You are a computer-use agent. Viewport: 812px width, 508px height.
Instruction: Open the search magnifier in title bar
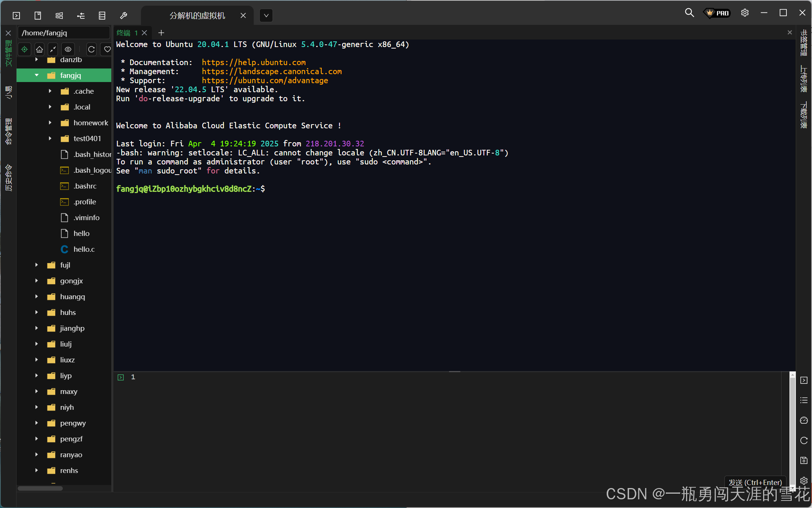[689, 13]
